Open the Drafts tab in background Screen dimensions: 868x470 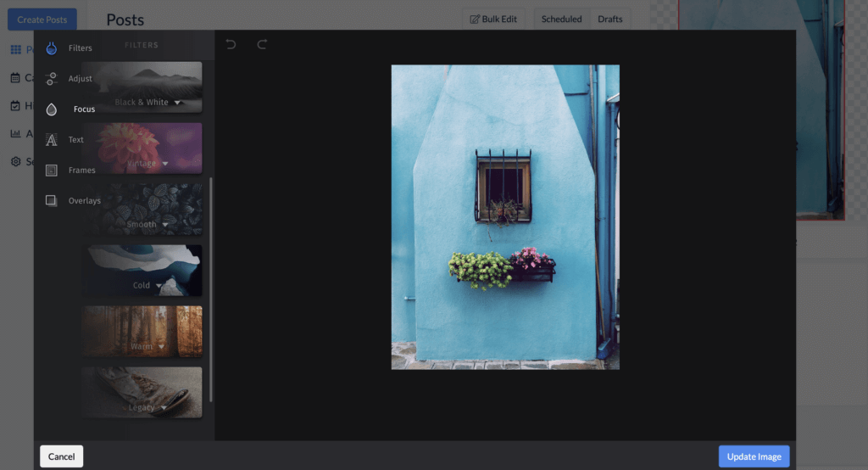[x=610, y=20]
